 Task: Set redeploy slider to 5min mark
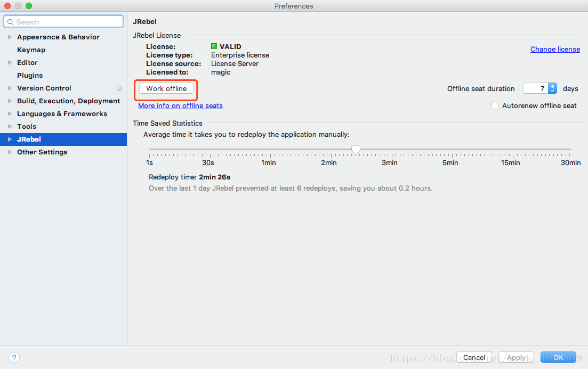[x=452, y=154]
